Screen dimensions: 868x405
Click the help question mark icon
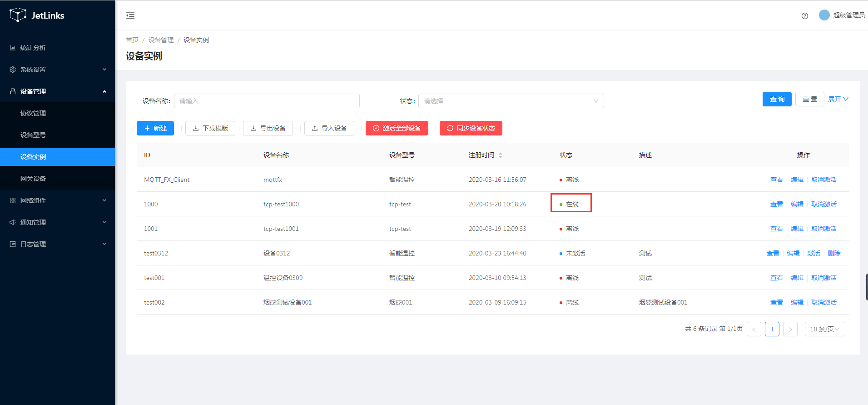click(804, 16)
